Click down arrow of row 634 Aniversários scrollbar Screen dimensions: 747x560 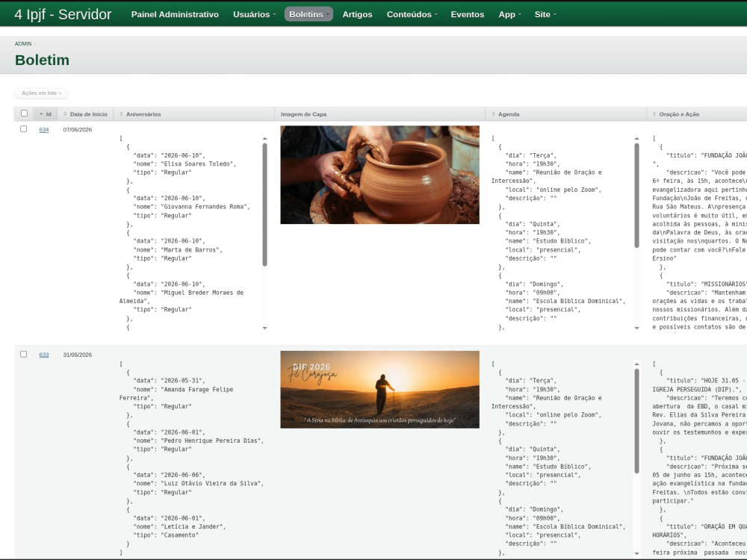click(265, 328)
